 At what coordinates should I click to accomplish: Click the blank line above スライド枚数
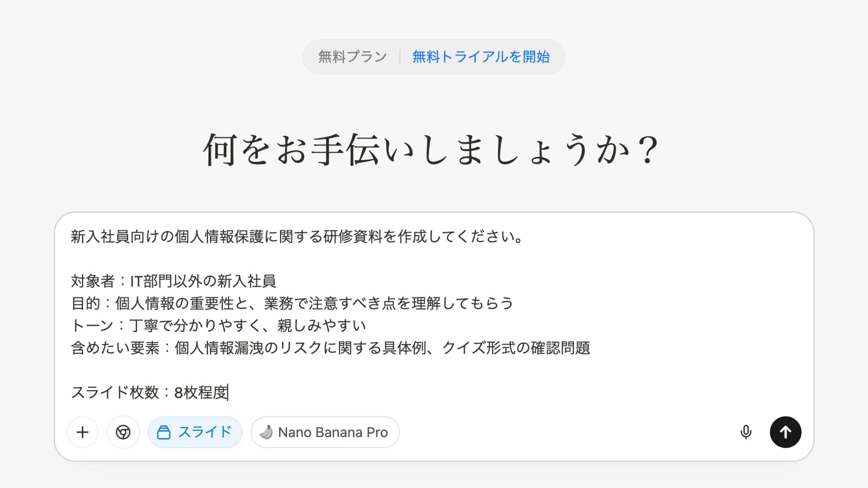[x=297, y=370]
